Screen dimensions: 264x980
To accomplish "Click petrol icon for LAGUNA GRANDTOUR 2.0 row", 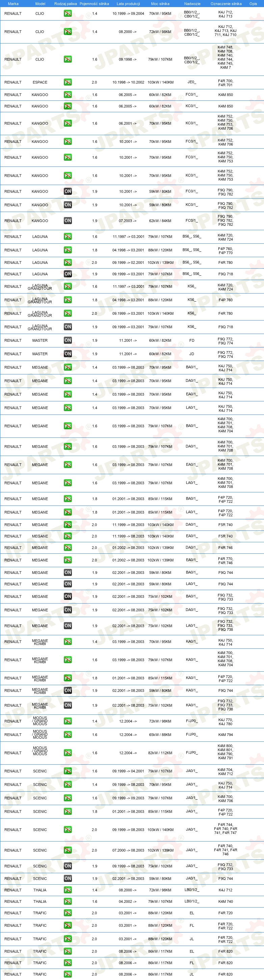I will pos(68,313).
